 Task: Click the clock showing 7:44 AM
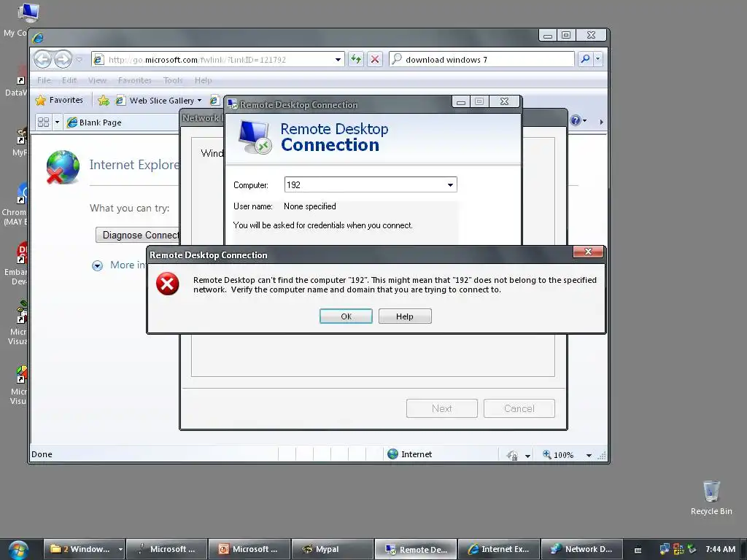click(720, 549)
